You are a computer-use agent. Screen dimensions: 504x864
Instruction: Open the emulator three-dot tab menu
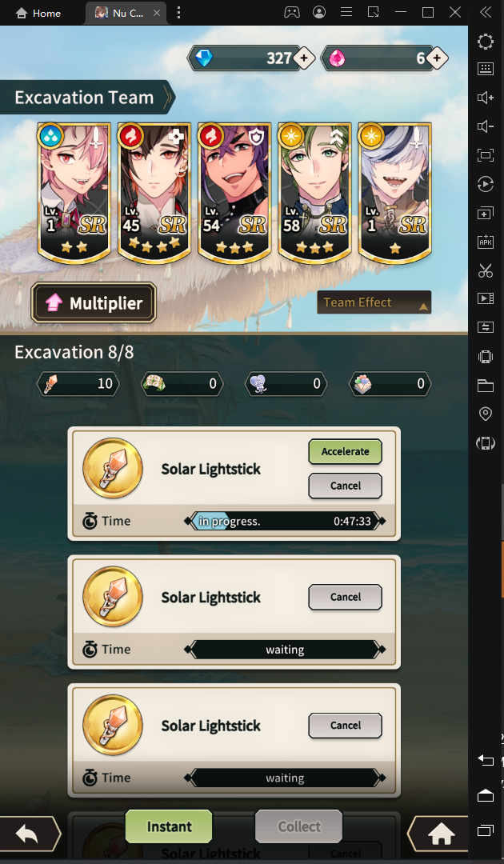pyautogui.click(x=178, y=13)
